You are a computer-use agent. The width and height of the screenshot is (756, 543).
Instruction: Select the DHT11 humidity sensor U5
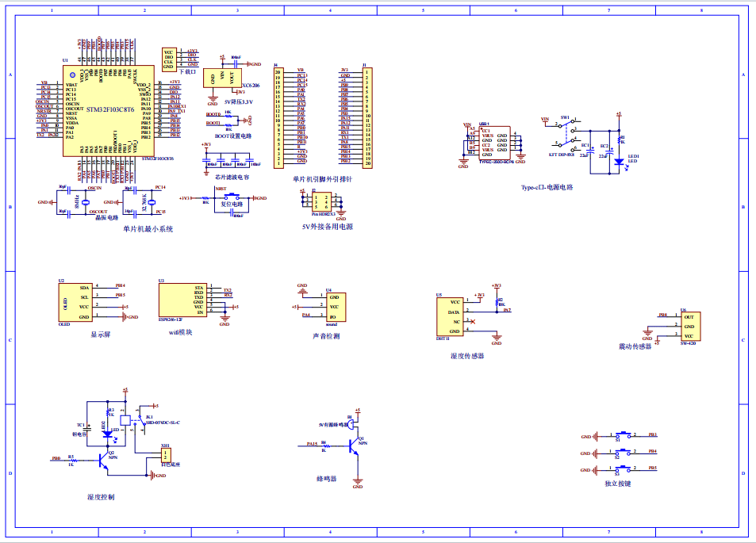pyautogui.click(x=450, y=317)
